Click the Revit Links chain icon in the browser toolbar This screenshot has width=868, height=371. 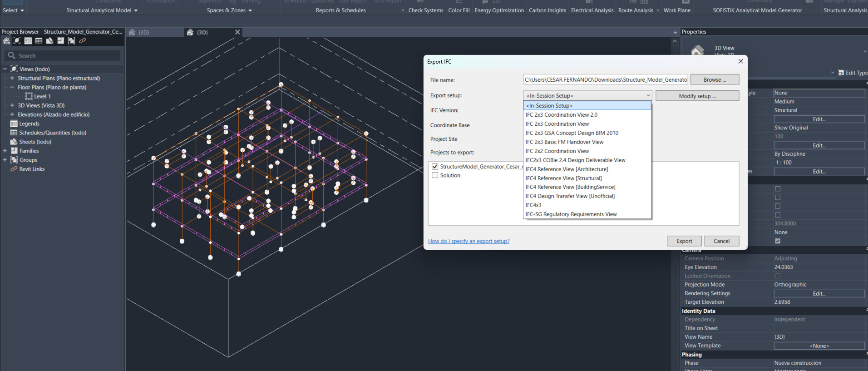83,41
